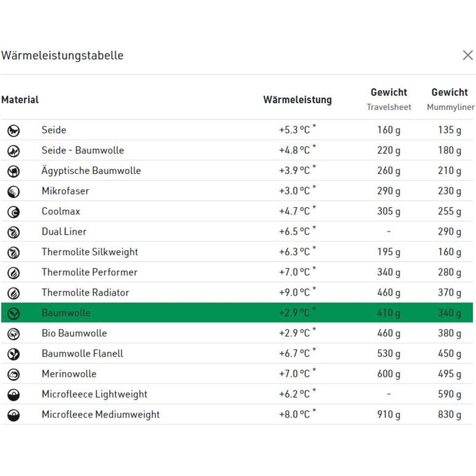Image resolution: width=476 pixels, height=476 pixels.
Task: Select the Bio Baumwolle material name
Action: 75,333
